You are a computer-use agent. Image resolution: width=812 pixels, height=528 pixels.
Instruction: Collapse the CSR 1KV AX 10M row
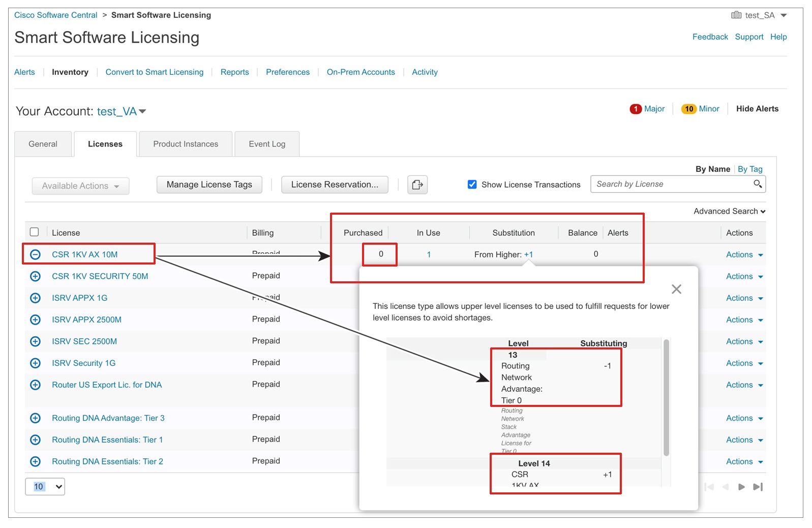pos(35,254)
